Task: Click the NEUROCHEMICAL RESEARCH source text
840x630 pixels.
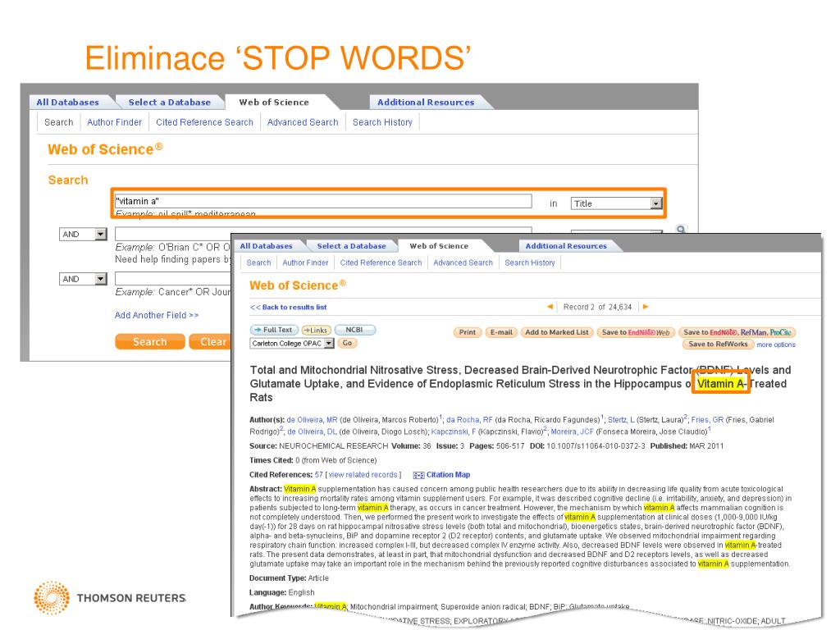Action: pyautogui.click(x=333, y=445)
